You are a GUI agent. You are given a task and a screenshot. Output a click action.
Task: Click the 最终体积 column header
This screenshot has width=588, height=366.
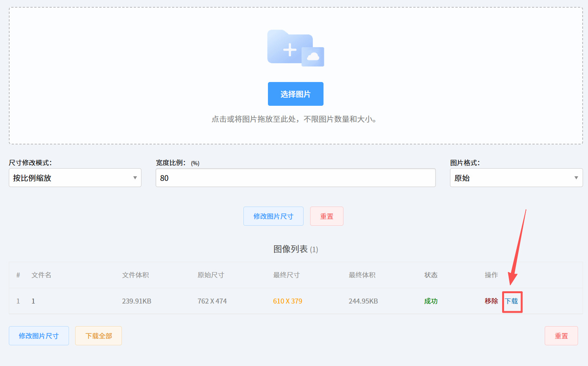pos(362,275)
